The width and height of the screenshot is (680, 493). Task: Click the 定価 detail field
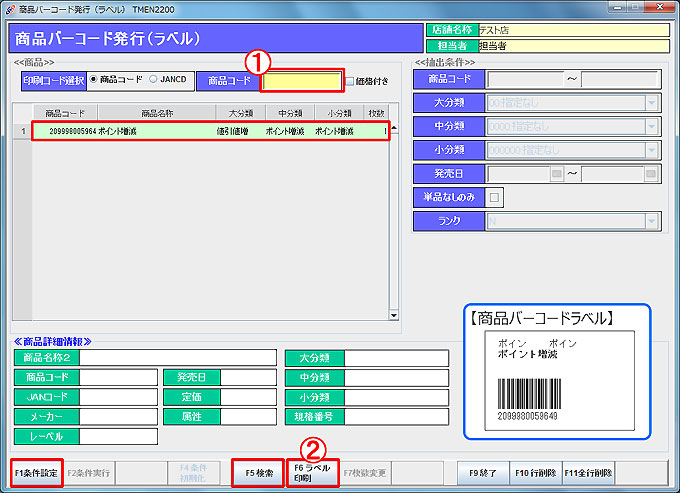click(x=248, y=397)
